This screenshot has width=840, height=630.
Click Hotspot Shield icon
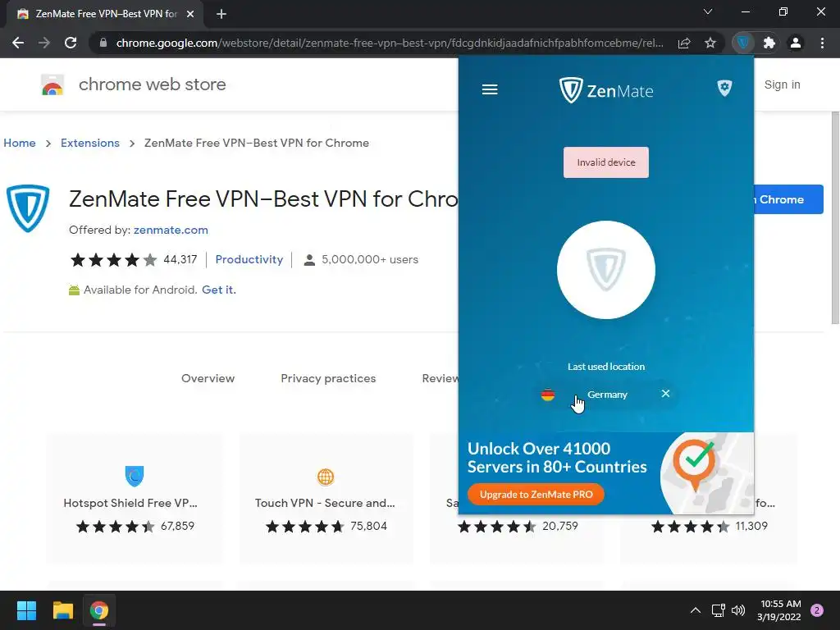[135, 476]
